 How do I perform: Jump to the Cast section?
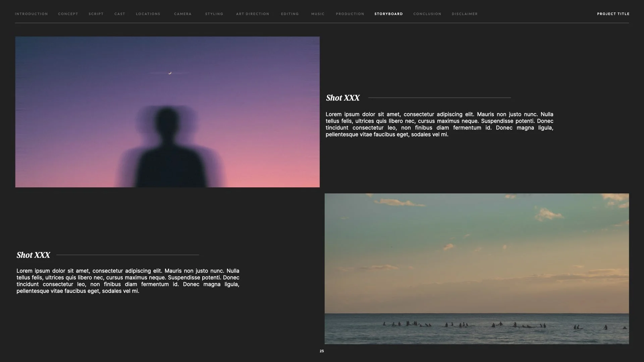(x=120, y=14)
